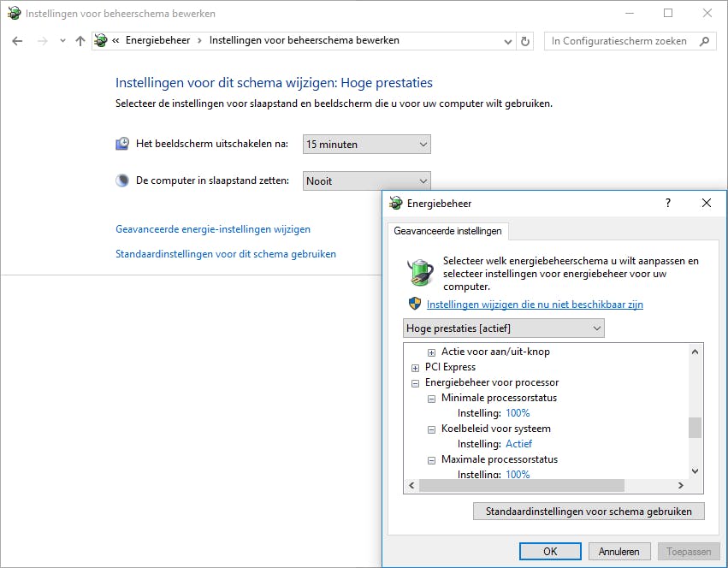Screen dimensions: 728x568
Task: Click the Annuleren button
Action: click(x=619, y=551)
